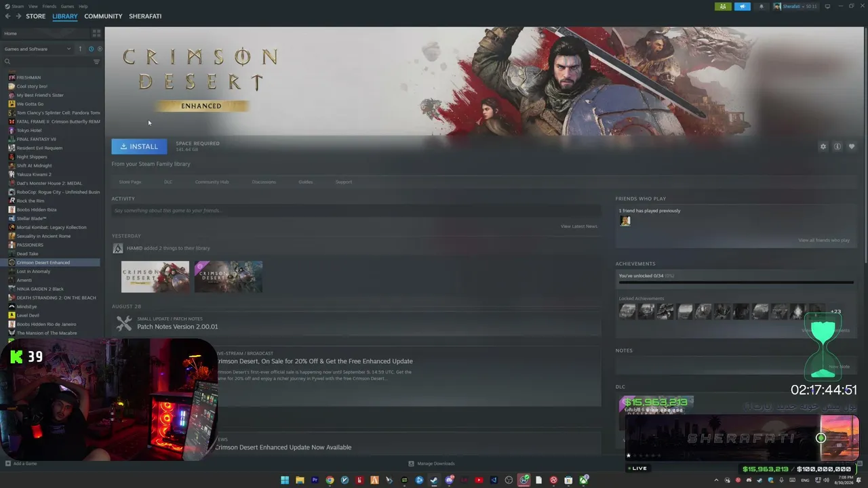Select FINAL FANTASY VII in the library list
Image resolution: width=868 pixels, height=488 pixels.
pos(37,139)
